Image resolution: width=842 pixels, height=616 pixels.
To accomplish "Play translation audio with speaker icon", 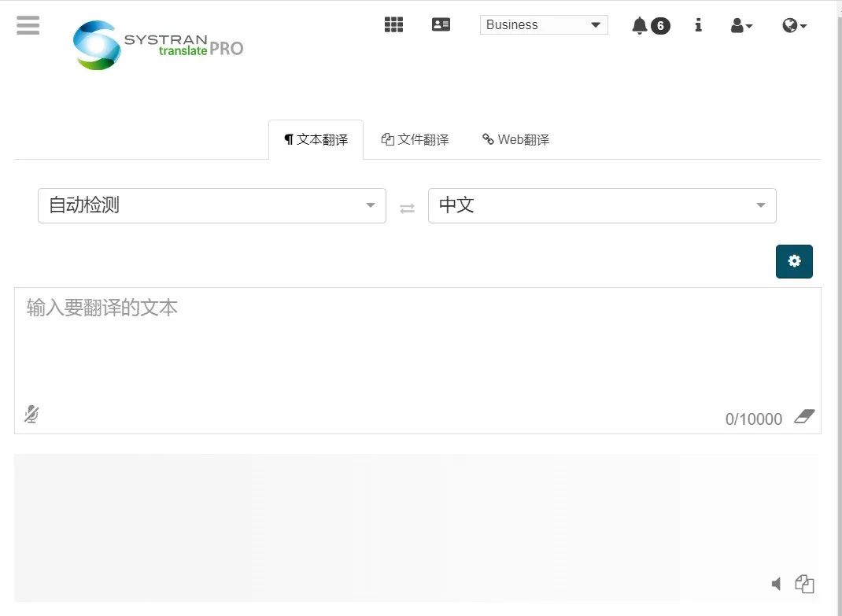I will [x=776, y=584].
